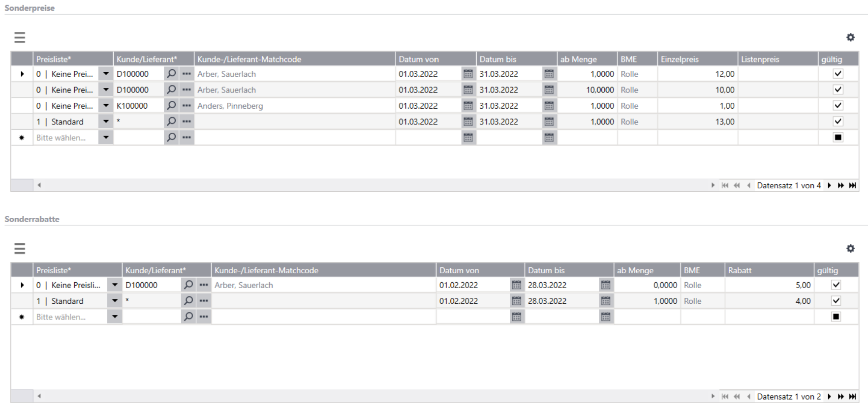Screen dimensions: 868x406
Task: Toggle gültig checkbox in the new Sonderpreise row
Action: (838, 138)
